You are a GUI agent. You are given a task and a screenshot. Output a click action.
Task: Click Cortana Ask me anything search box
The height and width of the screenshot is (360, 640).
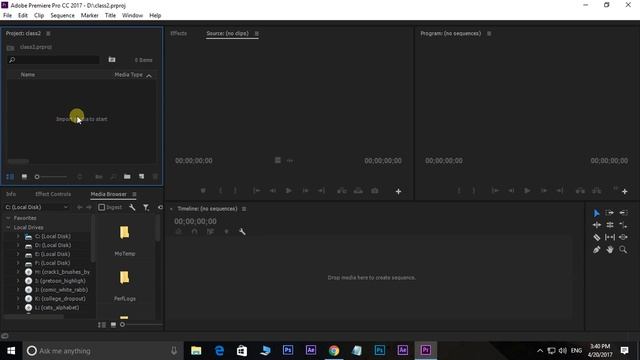[102, 351]
